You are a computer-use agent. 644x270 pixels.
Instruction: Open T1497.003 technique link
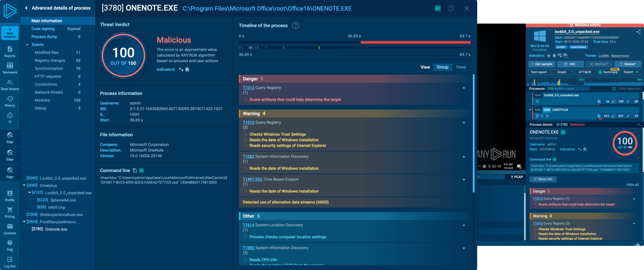click(253, 179)
